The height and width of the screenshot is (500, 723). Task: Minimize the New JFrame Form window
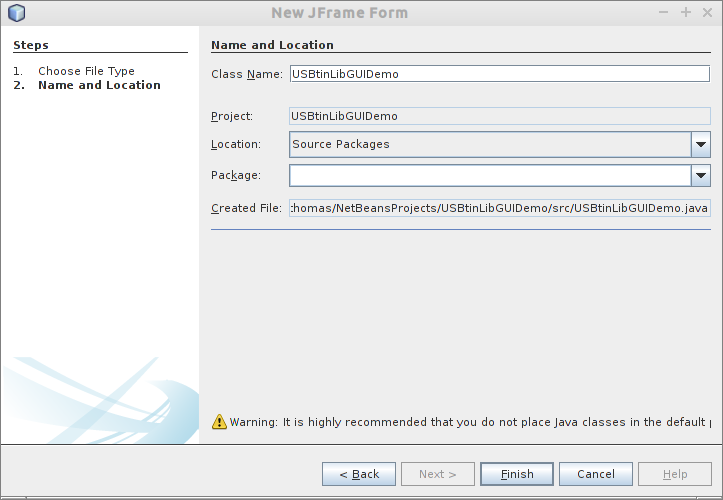[664, 12]
